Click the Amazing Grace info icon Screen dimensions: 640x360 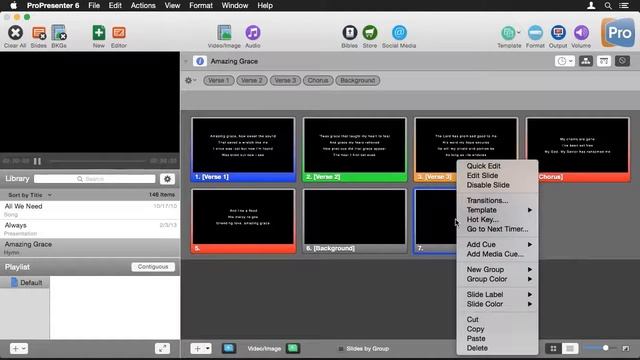tap(200, 61)
